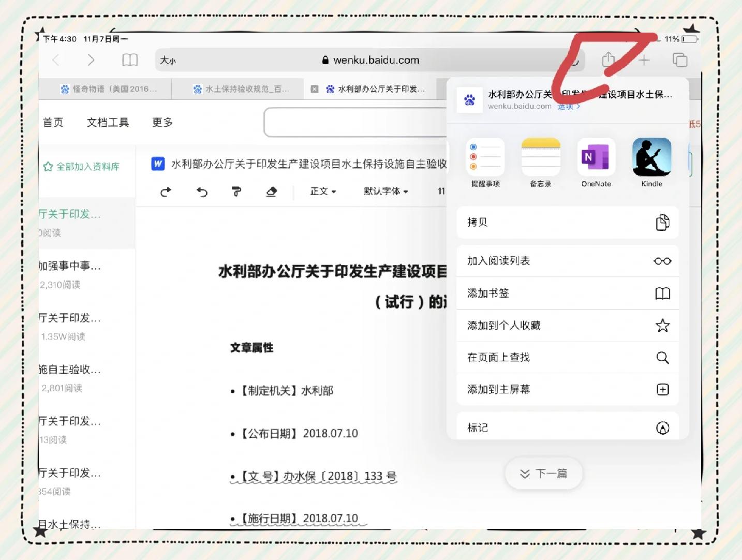Viewport: 742px width, 560px height.
Task: Click 选项 link in share sheet
Action: (x=569, y=107)
